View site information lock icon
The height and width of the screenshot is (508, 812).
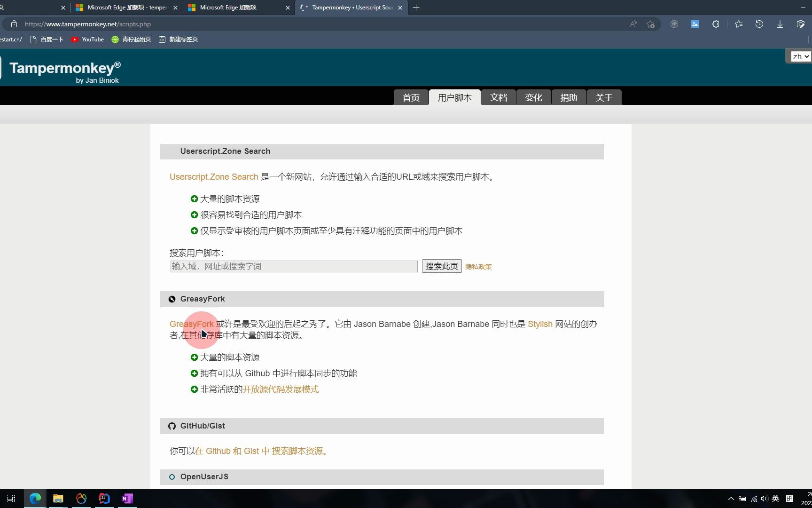tap(14, 24)
